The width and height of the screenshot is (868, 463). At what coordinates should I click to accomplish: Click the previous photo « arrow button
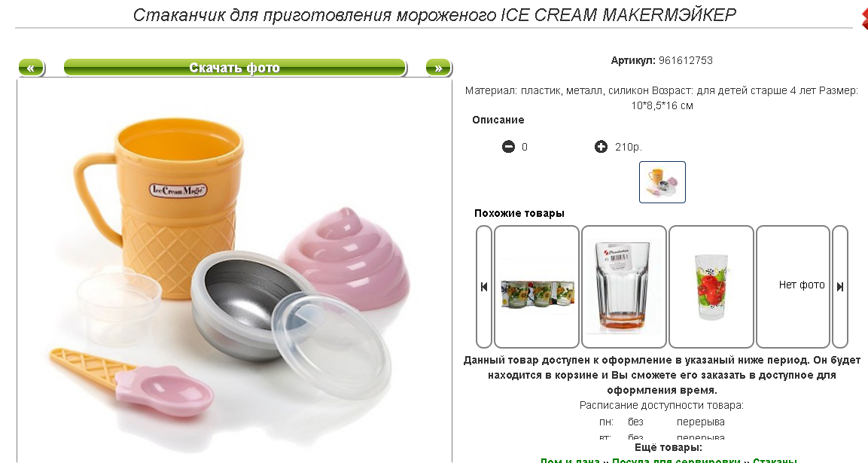tap(31, 68)
